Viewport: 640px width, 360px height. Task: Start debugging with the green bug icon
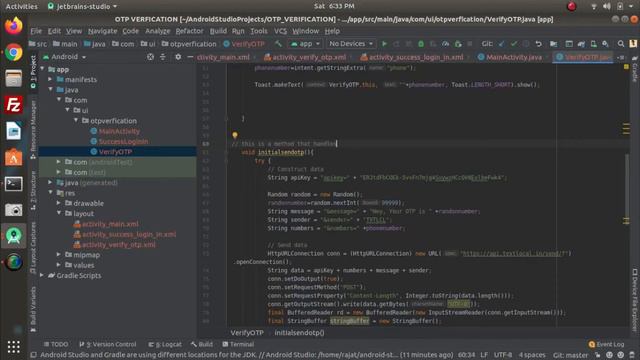click(x=421, y=44)
